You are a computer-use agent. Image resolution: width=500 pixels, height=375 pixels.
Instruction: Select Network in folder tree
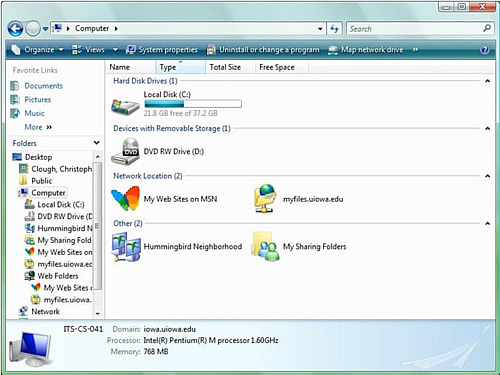point(45,312)
